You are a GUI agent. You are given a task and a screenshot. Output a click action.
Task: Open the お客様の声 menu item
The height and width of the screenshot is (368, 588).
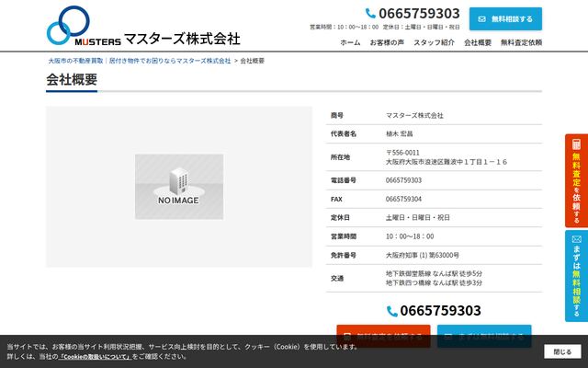point(387,42)
